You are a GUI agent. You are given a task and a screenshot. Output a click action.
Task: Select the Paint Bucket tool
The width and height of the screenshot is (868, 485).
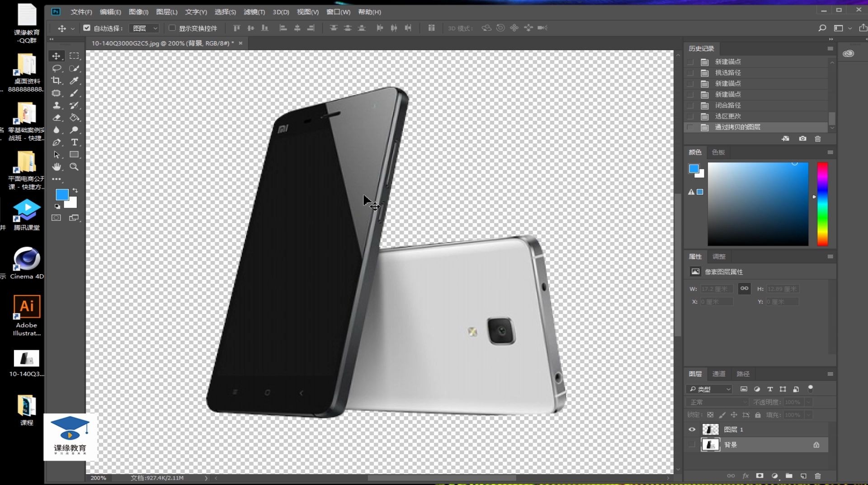click(x=74, y=118)
